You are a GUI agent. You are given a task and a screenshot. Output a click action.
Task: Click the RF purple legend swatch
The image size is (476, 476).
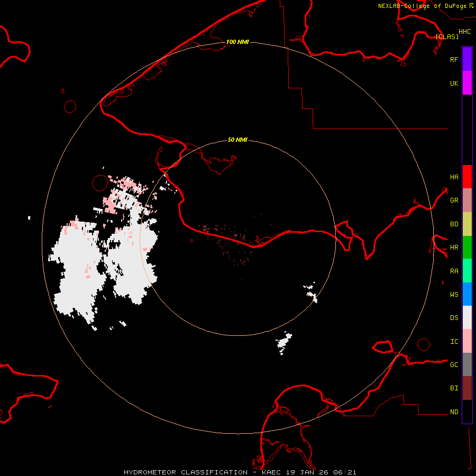[x=467, y=59]
